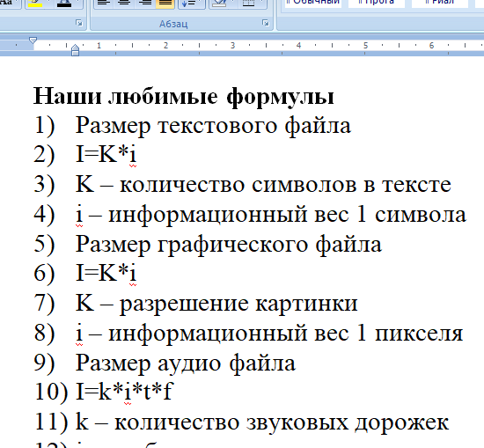Click the first line indent ruler marker

(x=33, y=40)
